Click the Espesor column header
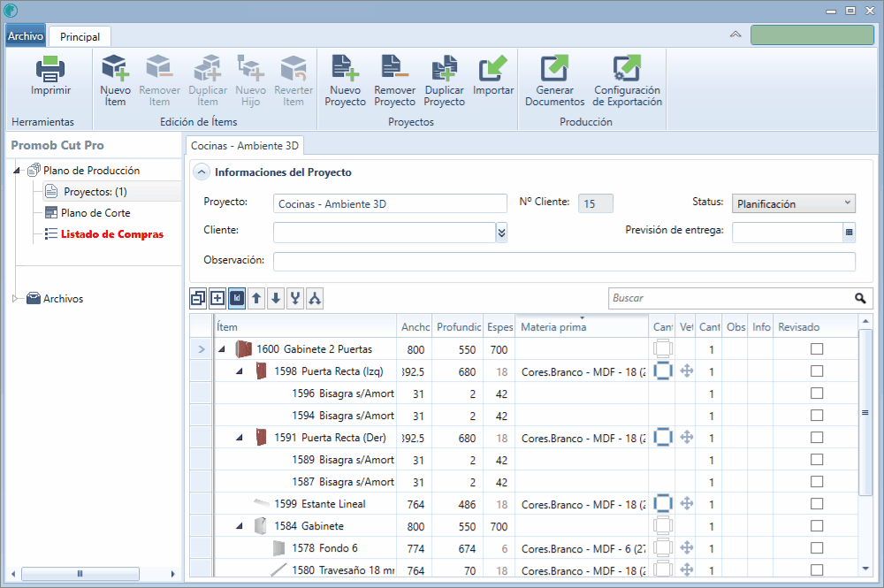The width and height of the screenshot is (884, 588). (499, 327)
